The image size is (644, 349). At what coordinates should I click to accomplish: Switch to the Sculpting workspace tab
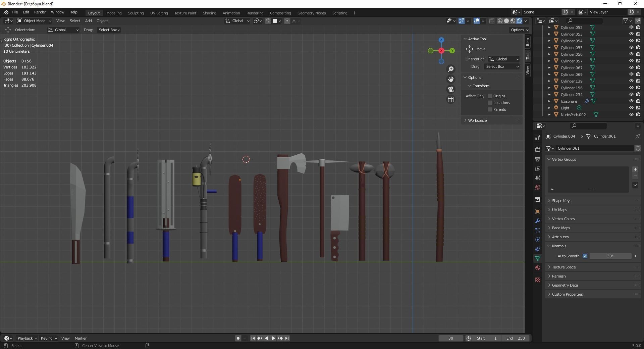click(x=136, y=13)
